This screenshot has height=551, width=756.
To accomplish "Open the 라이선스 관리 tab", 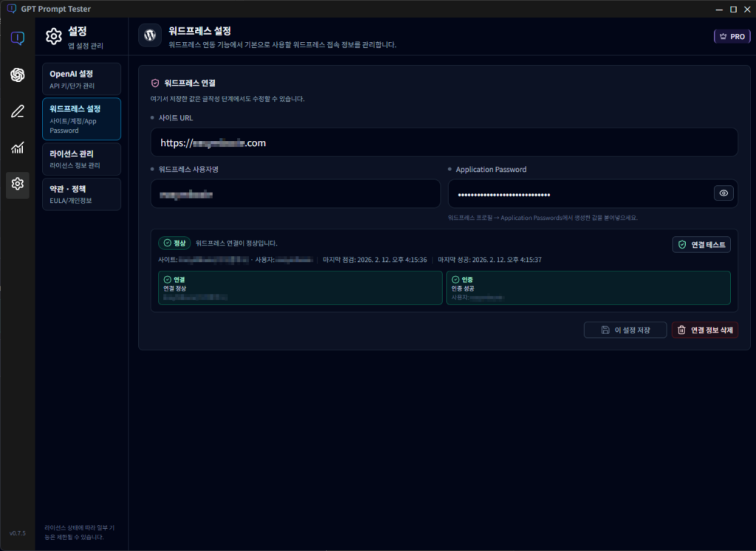I will click(x=81, y=159).
